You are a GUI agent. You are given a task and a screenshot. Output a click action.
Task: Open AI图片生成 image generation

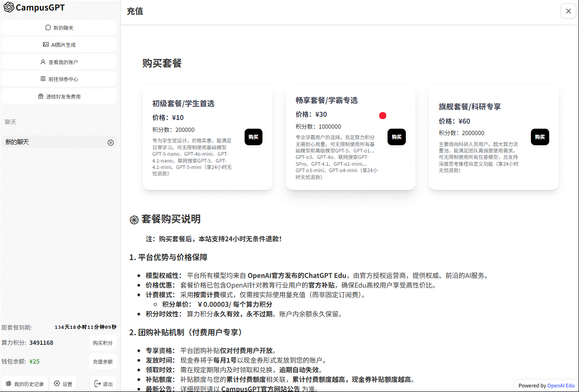[59, 45]
